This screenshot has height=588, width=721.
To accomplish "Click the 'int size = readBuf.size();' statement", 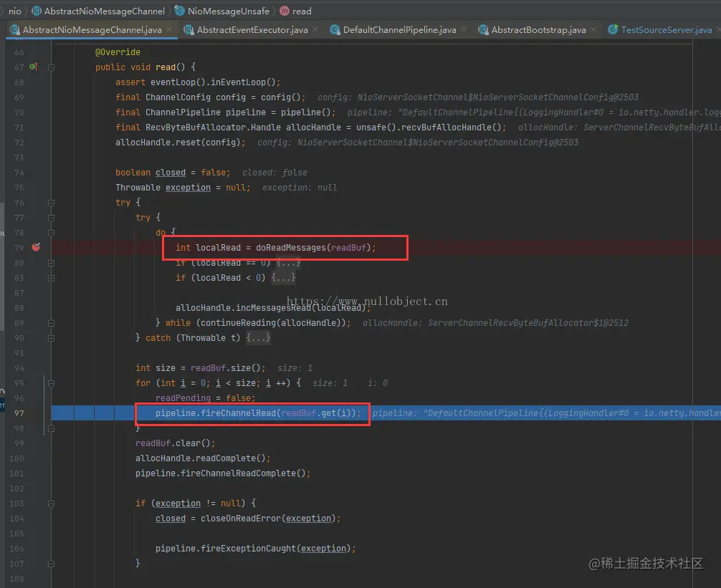I will pyautogui.click(x=201, y=368).
